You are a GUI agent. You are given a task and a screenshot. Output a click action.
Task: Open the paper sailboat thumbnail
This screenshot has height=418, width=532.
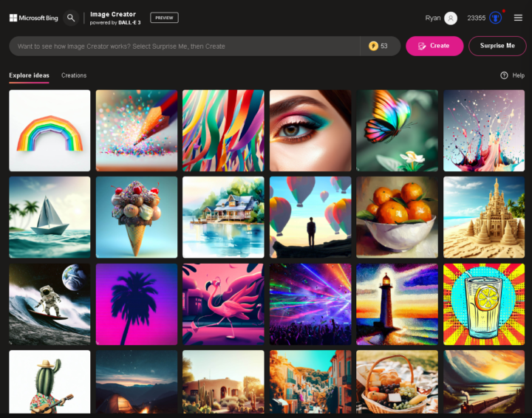point(50,217)
